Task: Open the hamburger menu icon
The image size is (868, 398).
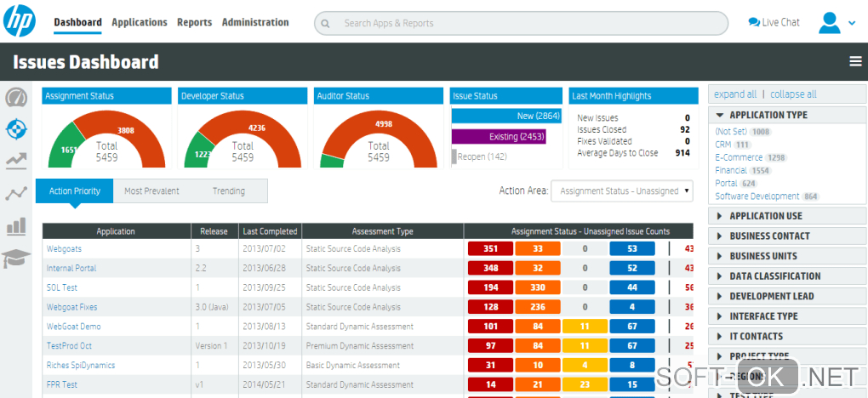Action: pos(856,61)
